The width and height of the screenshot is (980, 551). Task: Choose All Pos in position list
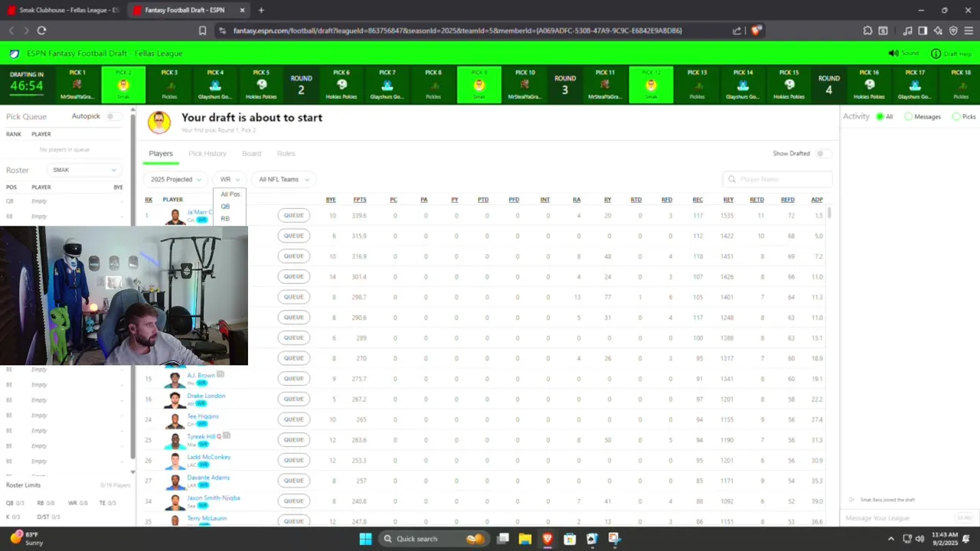click(230, 194)
